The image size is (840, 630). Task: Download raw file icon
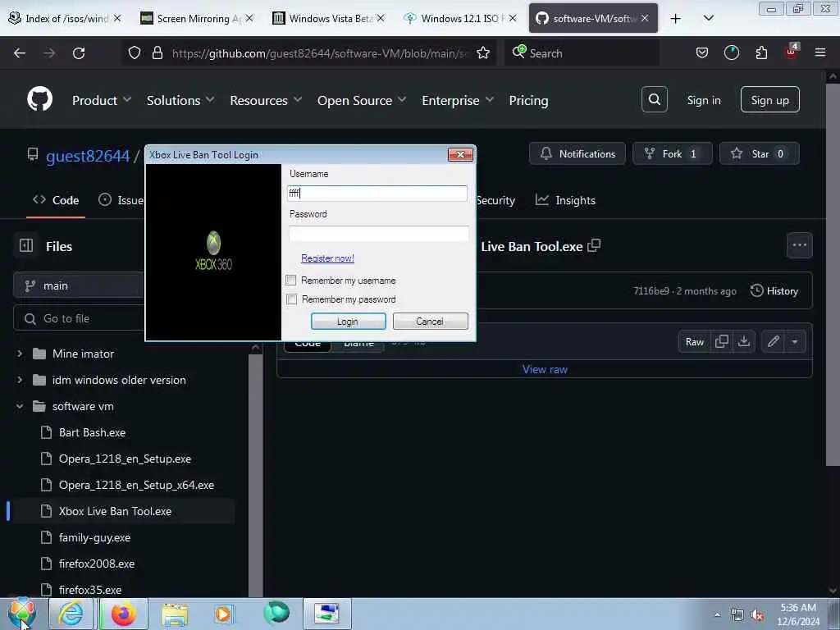(744, 341)
